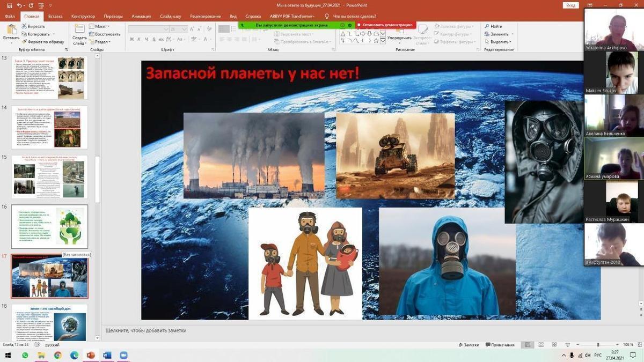This screenshot has height=362, width=644.
Task: Switch to the Animation (Анимация) tab
Action: [141, 17]
